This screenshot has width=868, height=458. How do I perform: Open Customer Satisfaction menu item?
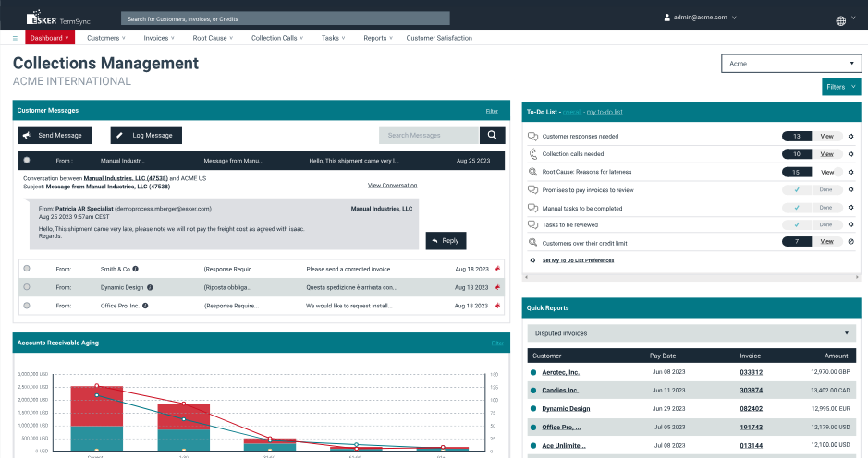(439, 38)
